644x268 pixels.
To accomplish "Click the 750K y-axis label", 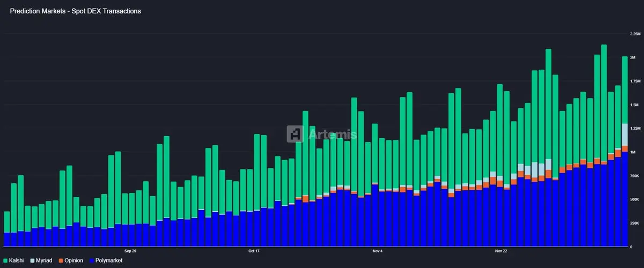I will [634, 175].
